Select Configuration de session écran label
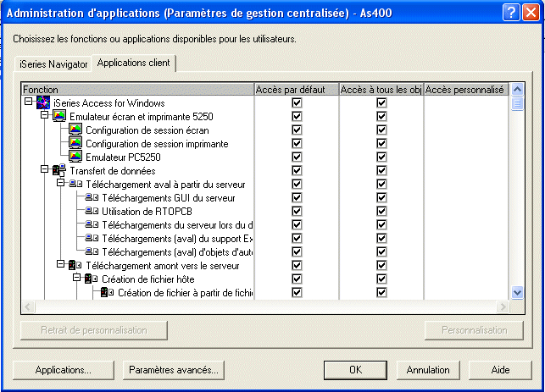This screenshot has height=392, width=545. tap(147, 130)
